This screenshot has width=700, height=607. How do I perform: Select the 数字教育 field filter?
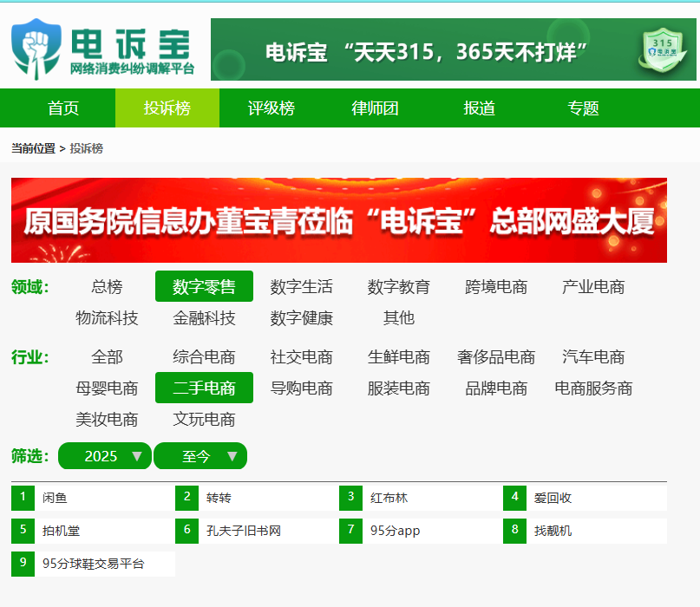pyautogui.click(x=399, y=286)
